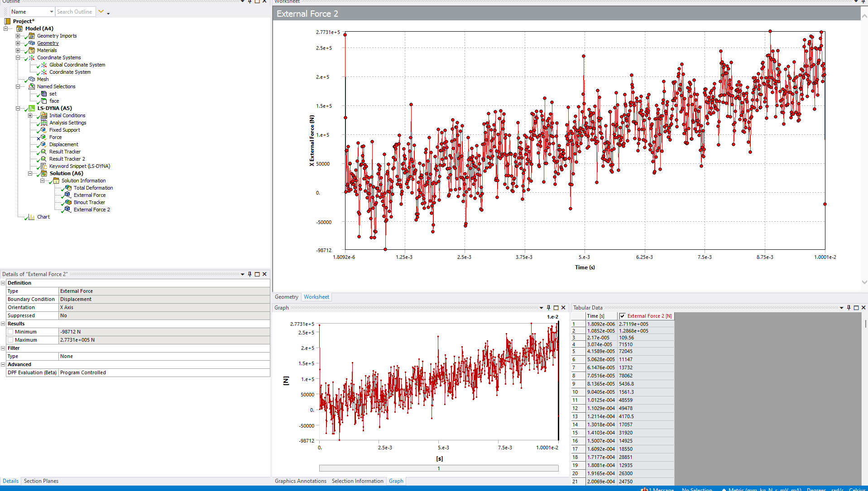Click the Keyword Snippet (LS-DYNA) icon
Screen dimensions: 868x491
[x=44, y=166]
